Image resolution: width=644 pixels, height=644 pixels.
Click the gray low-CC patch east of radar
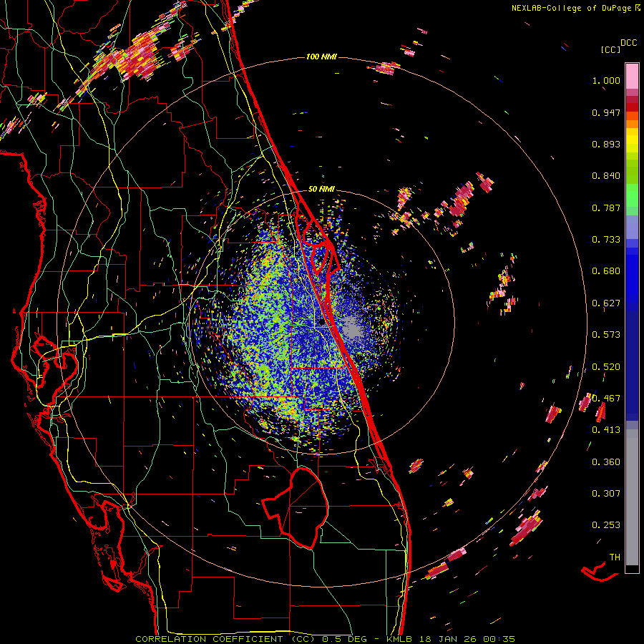[352, 328]
